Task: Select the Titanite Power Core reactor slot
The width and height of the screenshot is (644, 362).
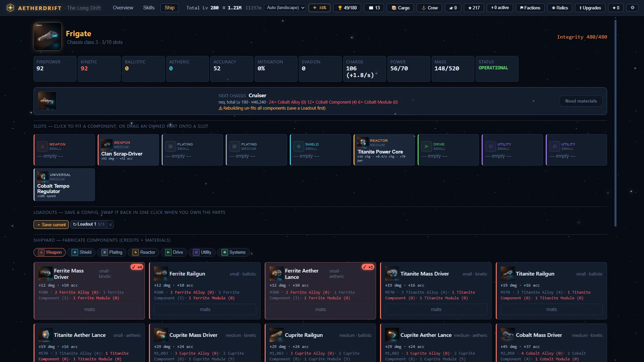Action: (384, 150)
